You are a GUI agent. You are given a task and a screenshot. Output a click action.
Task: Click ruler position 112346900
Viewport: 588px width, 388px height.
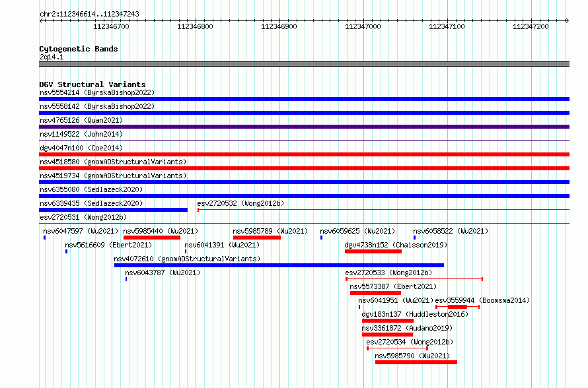(279, 26)
